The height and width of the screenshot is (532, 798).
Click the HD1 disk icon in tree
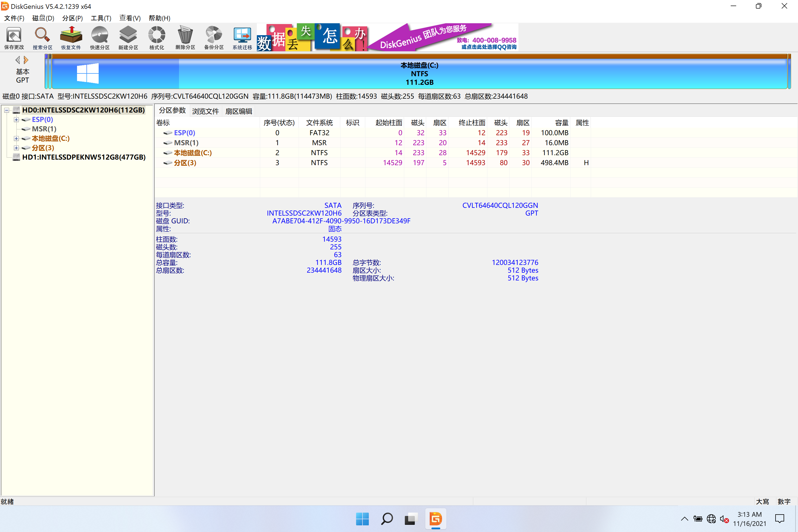coord(16,157)
